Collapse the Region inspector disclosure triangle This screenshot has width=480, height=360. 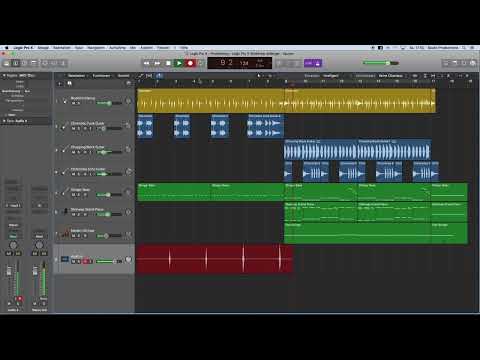point(4,76)
